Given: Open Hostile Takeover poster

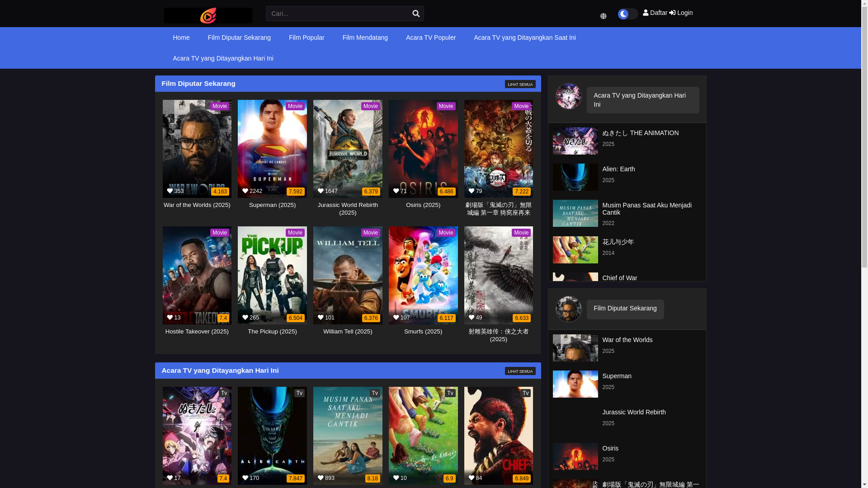Looking at the screenshot, I should coord(197,275).
